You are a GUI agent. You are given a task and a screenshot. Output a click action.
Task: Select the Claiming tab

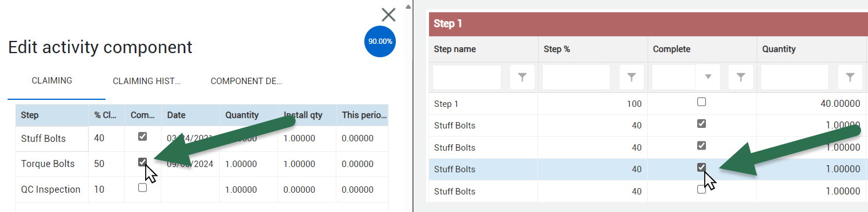click(x=52, y=81)
